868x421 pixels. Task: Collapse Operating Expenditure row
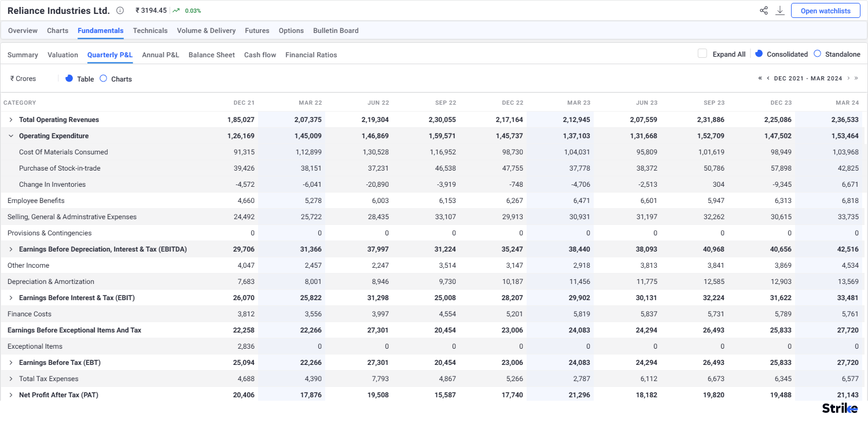click(10, 136)
